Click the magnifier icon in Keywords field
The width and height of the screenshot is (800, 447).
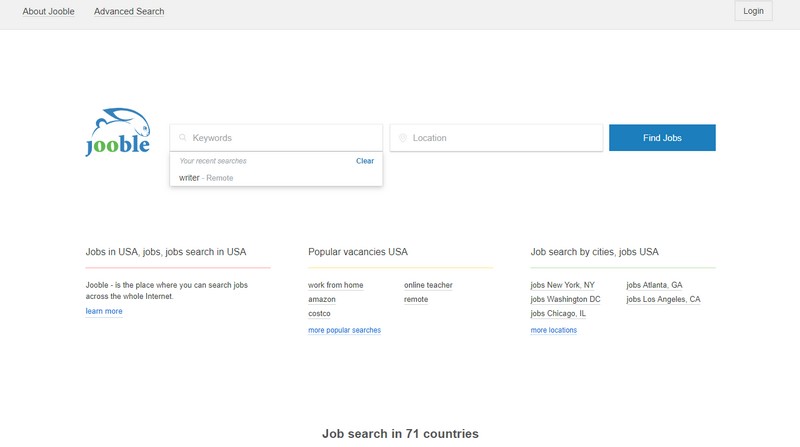(x=183, y=138)
